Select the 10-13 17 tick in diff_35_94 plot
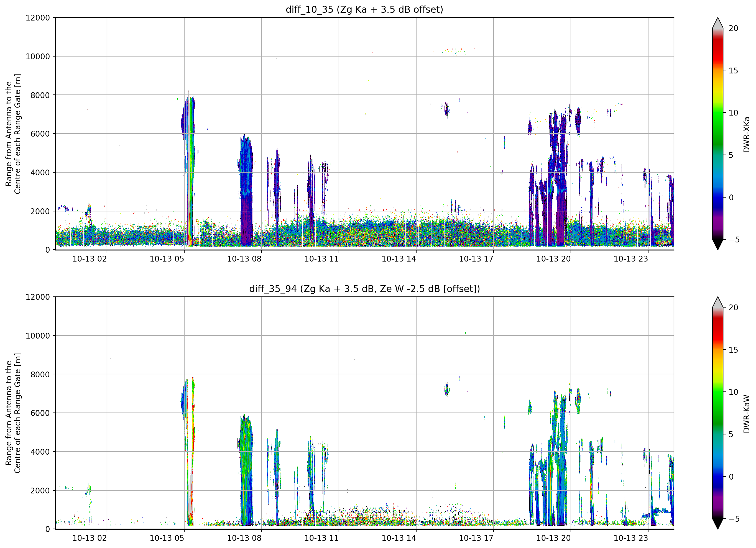Screen dimensions: 756x548 476,538
